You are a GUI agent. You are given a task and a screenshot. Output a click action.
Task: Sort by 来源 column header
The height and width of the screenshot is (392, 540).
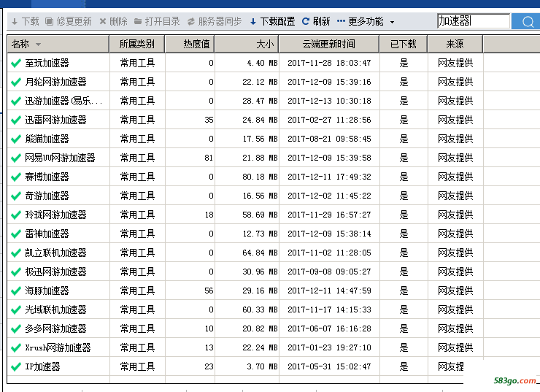tap(455, 44)
